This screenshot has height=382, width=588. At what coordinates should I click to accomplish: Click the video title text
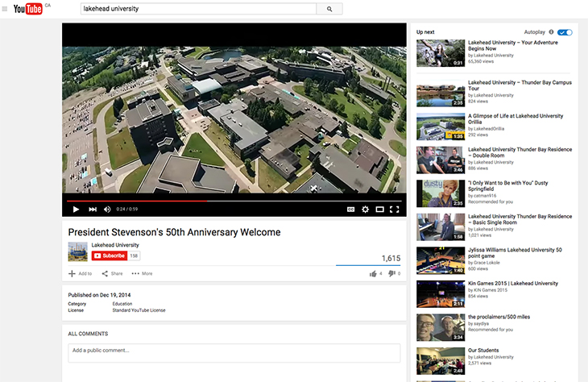click(x=174, y=232)
